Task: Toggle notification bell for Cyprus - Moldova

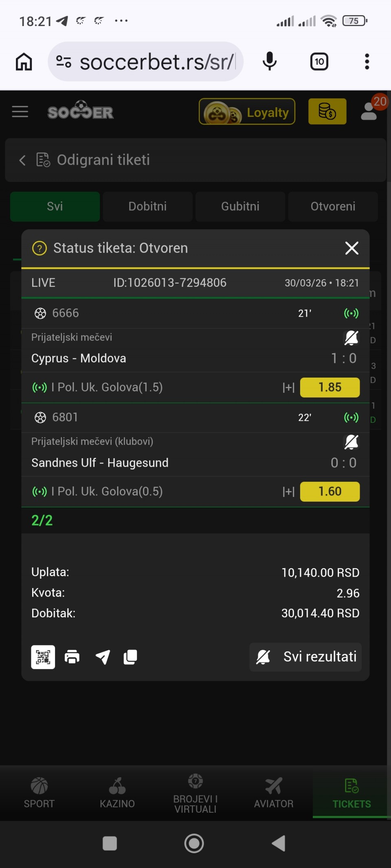Action: [x=351, y=337]
